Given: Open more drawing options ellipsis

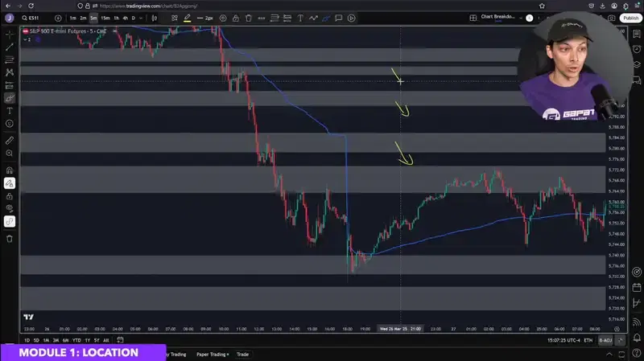Looking at the screenshot, I should point(261,18).
